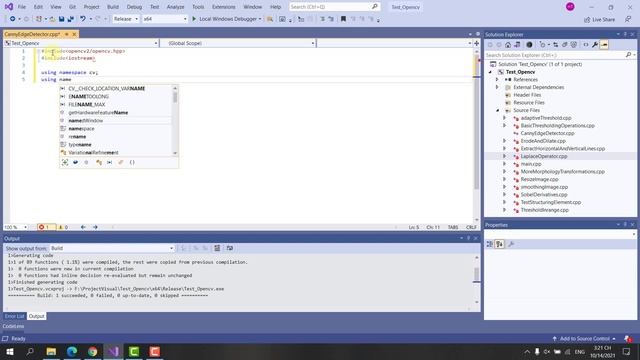Viewport: 640px width, 360px height.
Task: Open main.cpp in Solution Explorer
Action: pyautogui.click(x=531, y=164)
